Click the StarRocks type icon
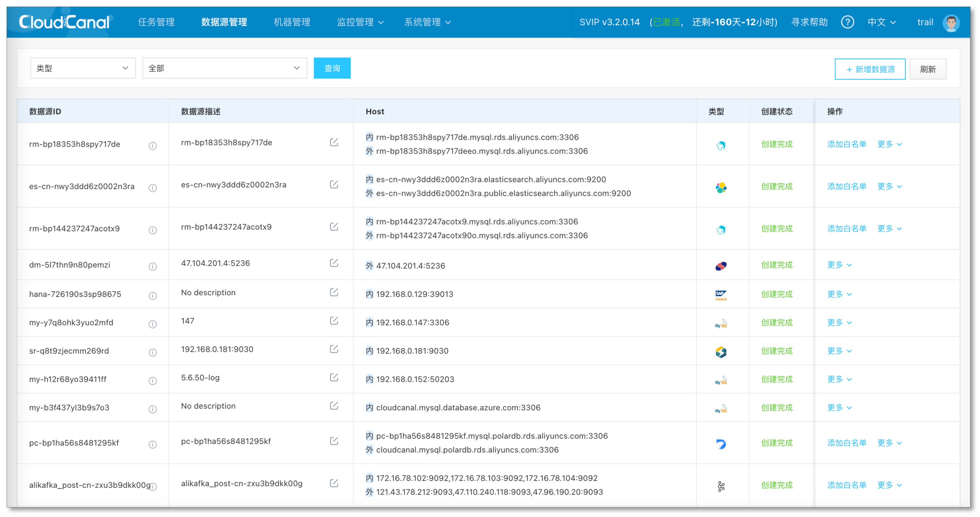The image size is (980, 517). pyautogui.click(x=721, y=352)
